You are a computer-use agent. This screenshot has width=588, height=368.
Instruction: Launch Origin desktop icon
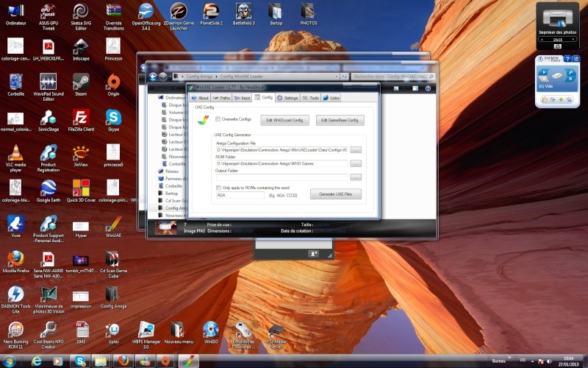click(113, 85)
